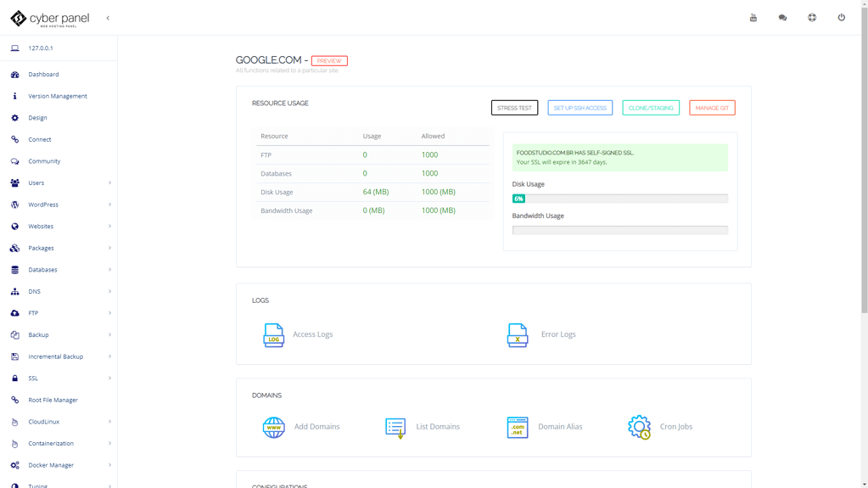The width and height of the screenshot is (868, 488).
Task: Expand the DNS menu chevron
Action: point(109,291)
